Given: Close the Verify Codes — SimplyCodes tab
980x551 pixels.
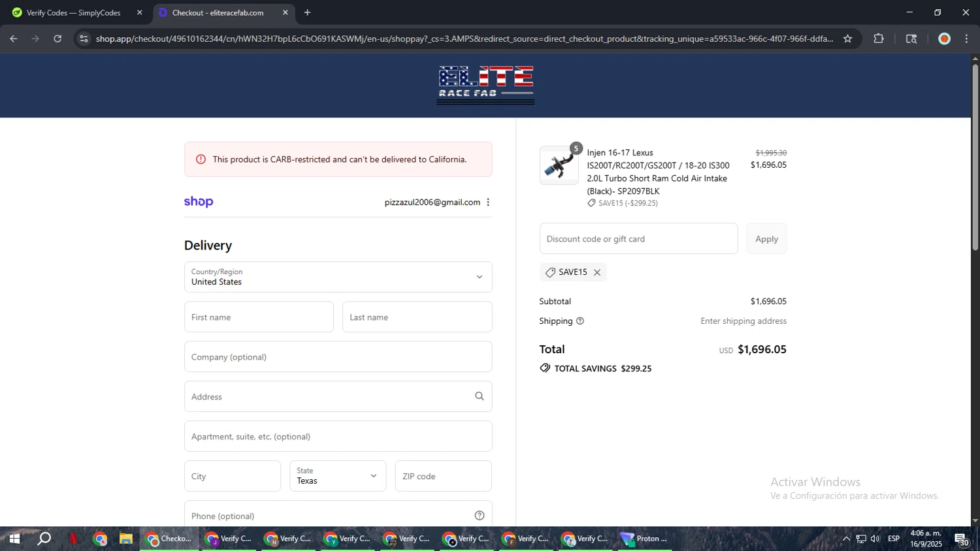Looking at the screenshot, I should (139, 12).
